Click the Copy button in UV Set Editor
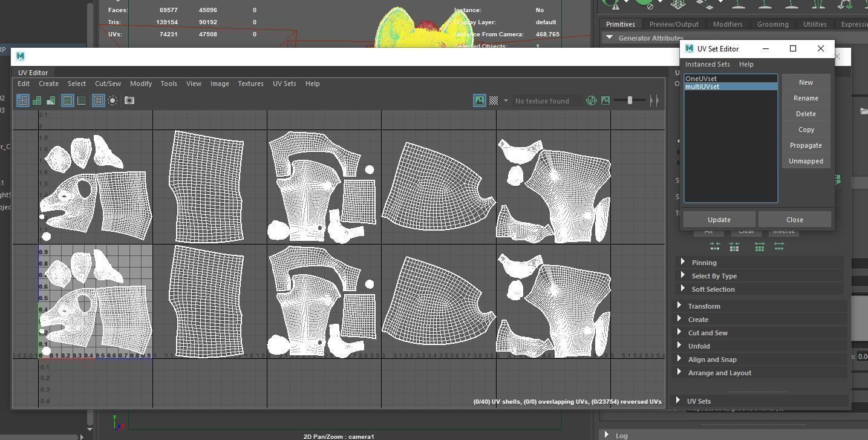The width and height of the screenshot is (868, 440). pyautogui.click(x=806, y=130)
